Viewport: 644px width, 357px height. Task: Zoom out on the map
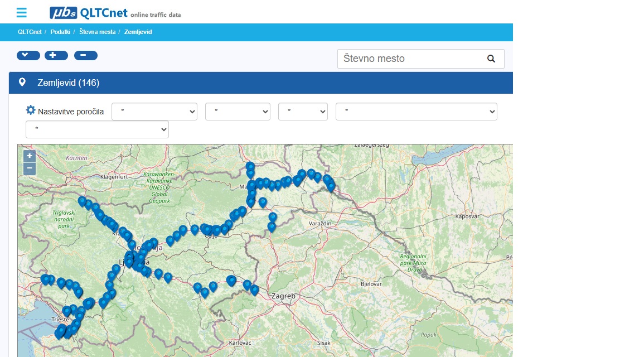point(30,168)
